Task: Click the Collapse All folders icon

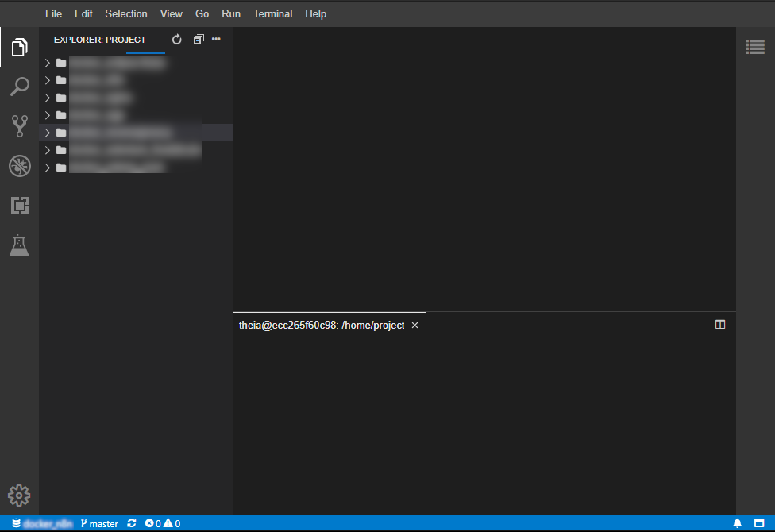Action: coord(199,40)
